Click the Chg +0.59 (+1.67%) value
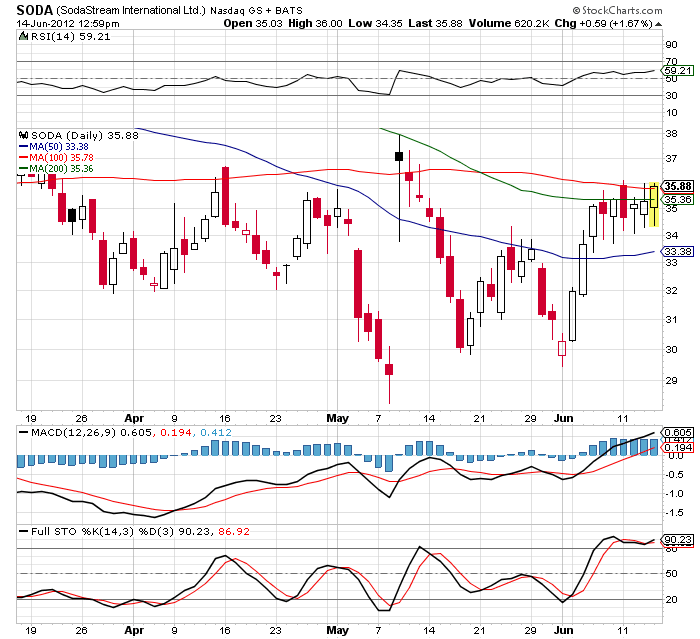The height and width of the screenshot is (639, 700). click(604, 23)
